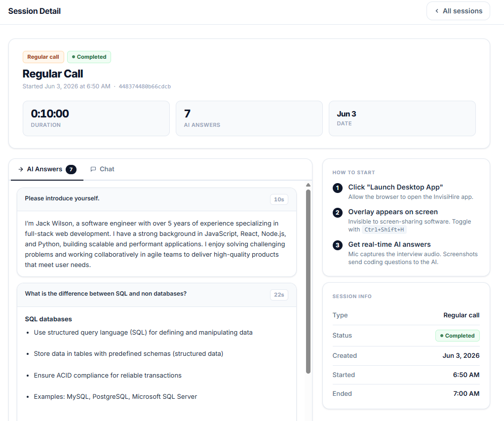Click the 'Examples: MySQL, PostgreSQL, Microsoft SQL Server' bullet
Image resolution: width=504 pixels, height=421 pixels.
(x=116, y=397)
